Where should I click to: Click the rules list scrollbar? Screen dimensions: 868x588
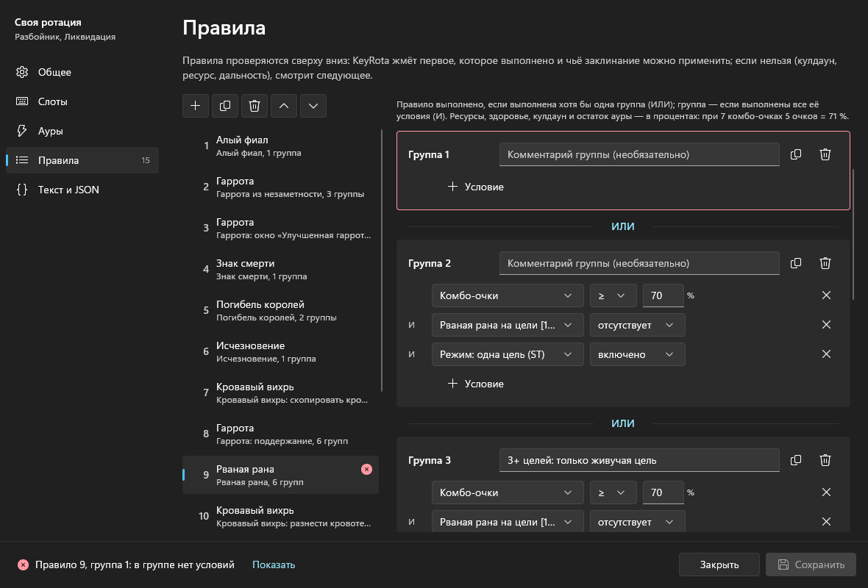click(382, 260)
